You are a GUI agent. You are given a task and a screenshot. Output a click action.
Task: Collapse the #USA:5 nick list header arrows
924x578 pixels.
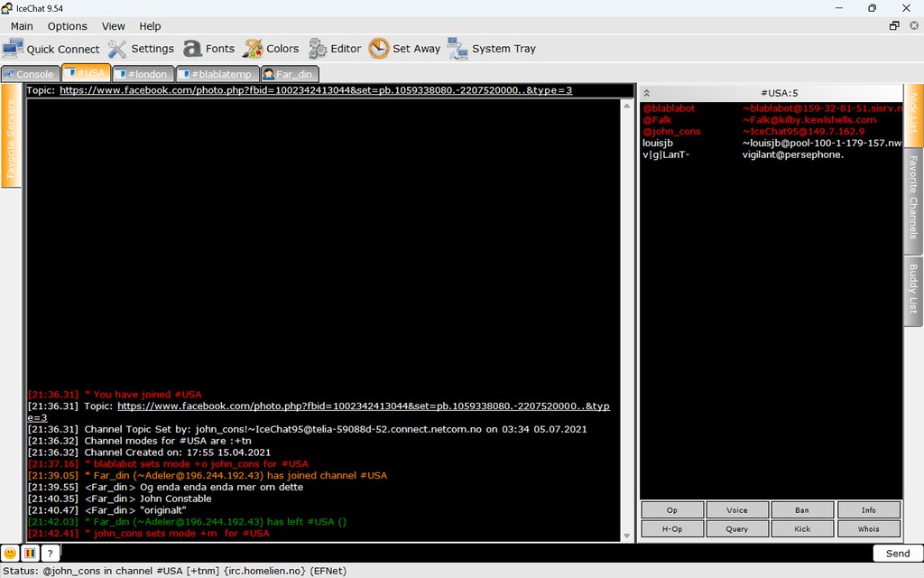[646, 93]
